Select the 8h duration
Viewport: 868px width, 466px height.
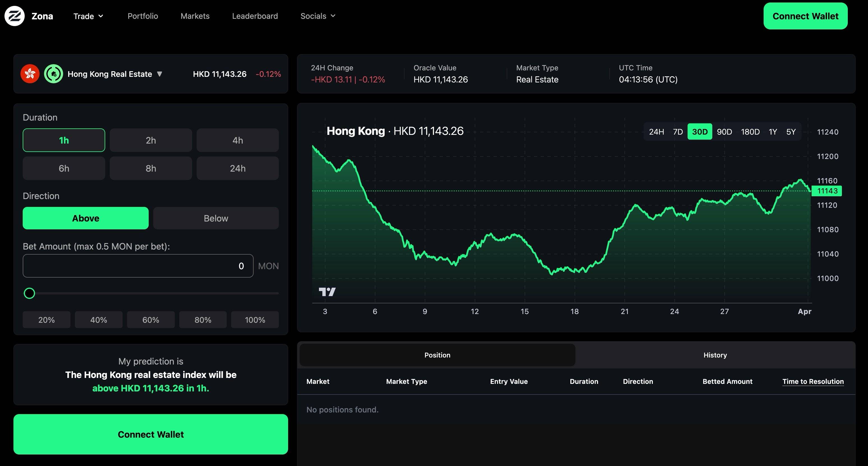(x=151, y=168)
